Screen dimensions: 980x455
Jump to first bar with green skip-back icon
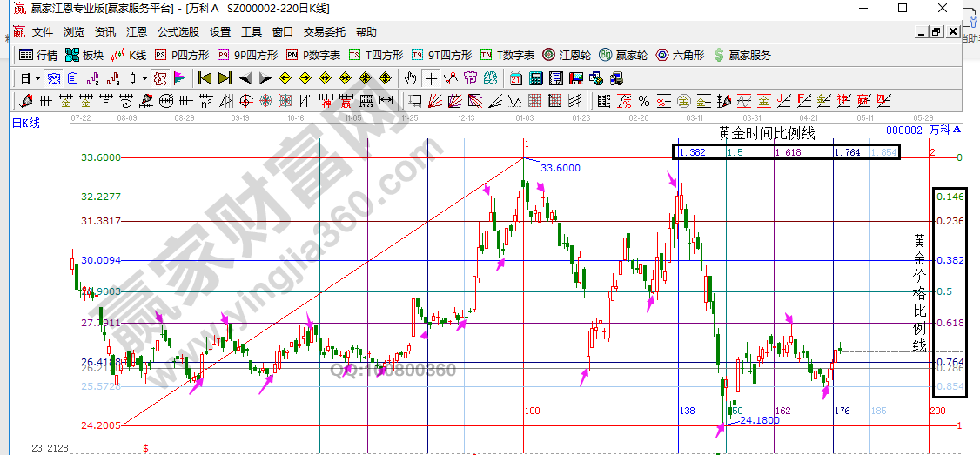tap(205, 77)
